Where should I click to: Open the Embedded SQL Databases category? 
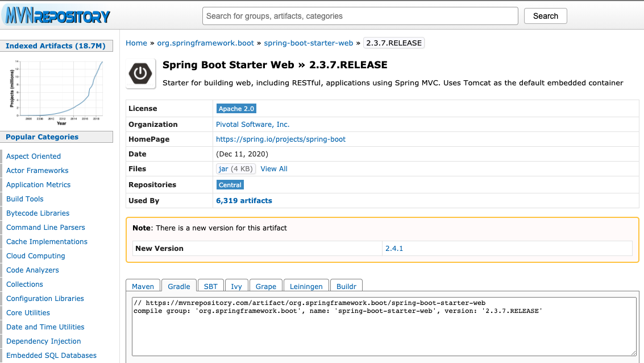pyautogui.click(x=51, y=356)
